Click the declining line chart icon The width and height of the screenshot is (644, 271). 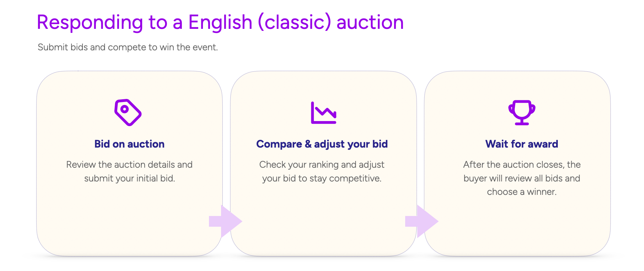323,113
